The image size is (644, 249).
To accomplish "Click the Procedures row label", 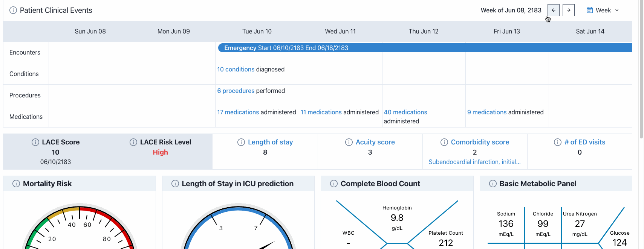I will (x=25, y=95).
